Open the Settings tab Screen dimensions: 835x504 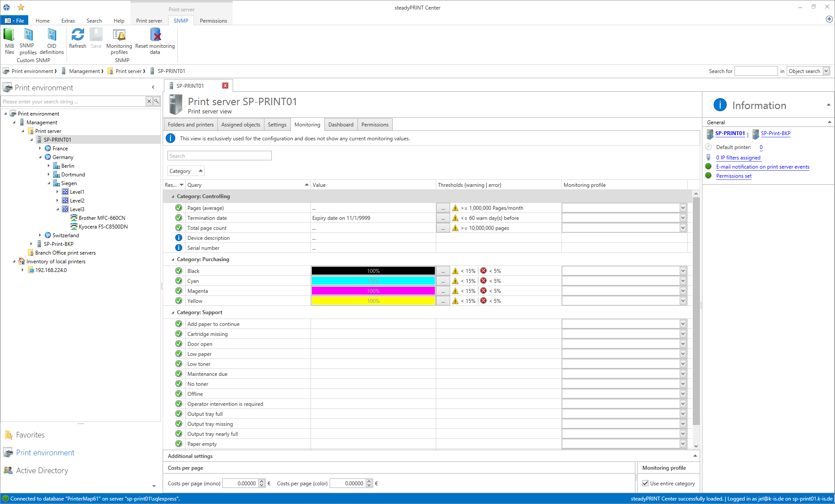(x=277, y=125)
